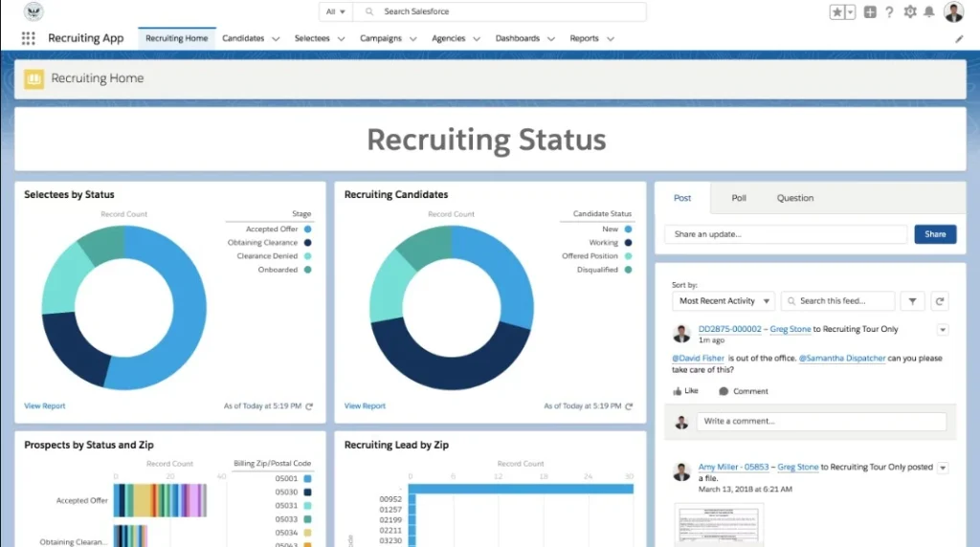The height and width of the screenshot is (547, 980).
Task: Expand the favorites list arrow
Action: pos(850,11)
